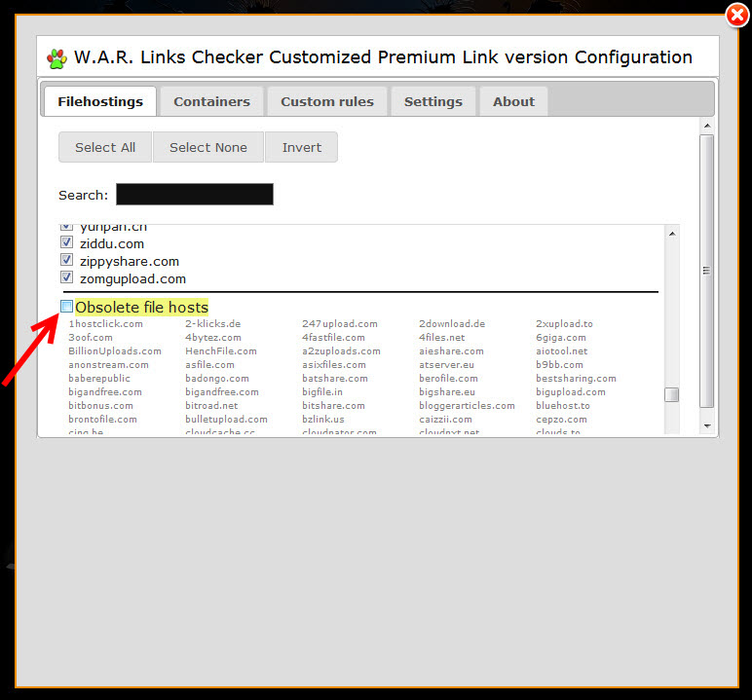
Task: Click the brontofile.com entry
Action: [x=102, y=419]
